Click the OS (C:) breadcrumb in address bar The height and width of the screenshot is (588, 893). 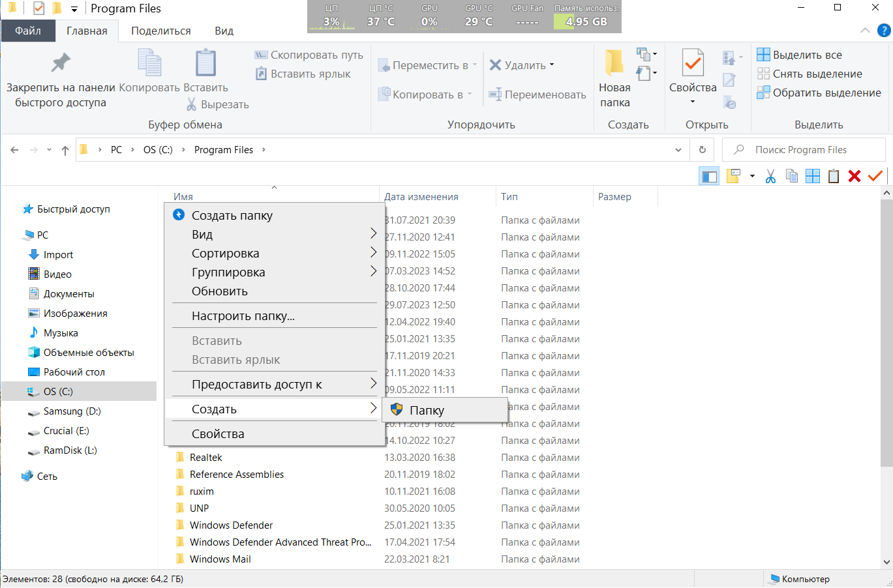click(x=158, y=150)
